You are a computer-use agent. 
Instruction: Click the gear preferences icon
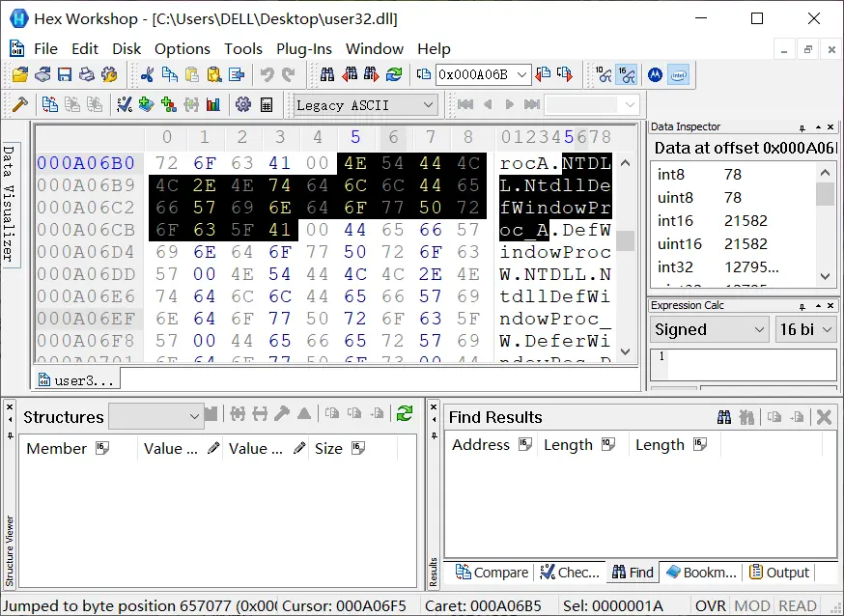point(242,104)
